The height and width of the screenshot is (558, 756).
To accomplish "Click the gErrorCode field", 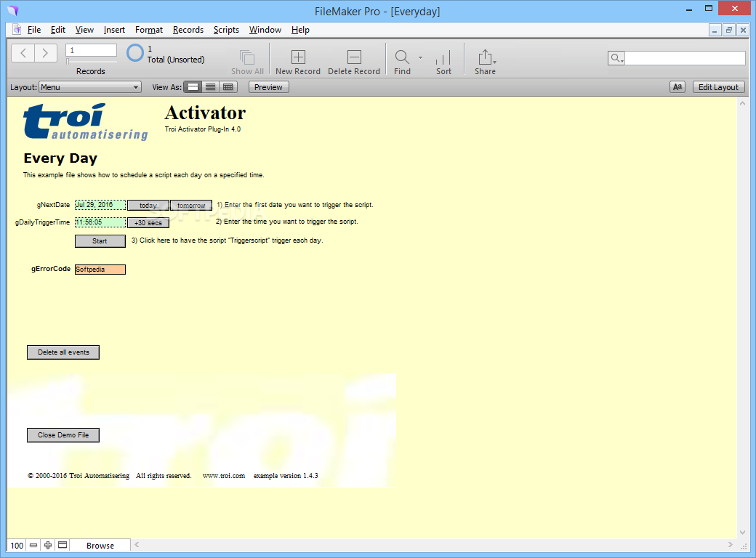I will 100,270.
